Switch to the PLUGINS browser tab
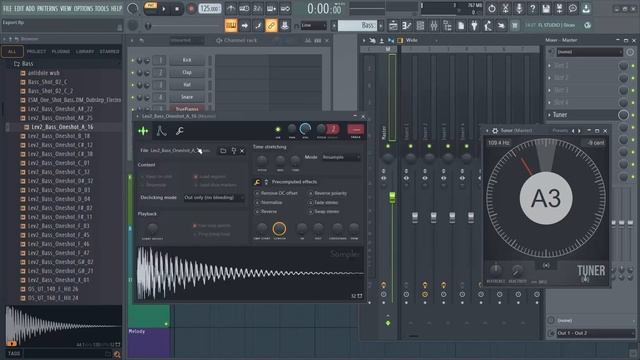 (61, 52)
